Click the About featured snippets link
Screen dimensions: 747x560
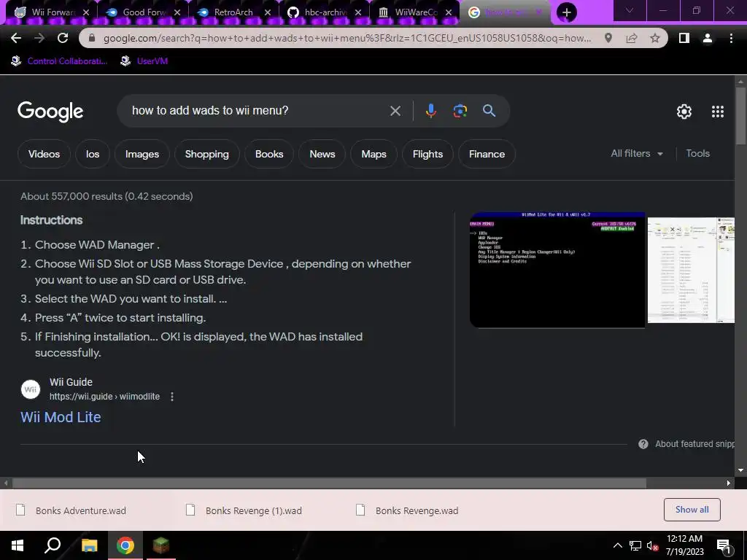point(694,444)
